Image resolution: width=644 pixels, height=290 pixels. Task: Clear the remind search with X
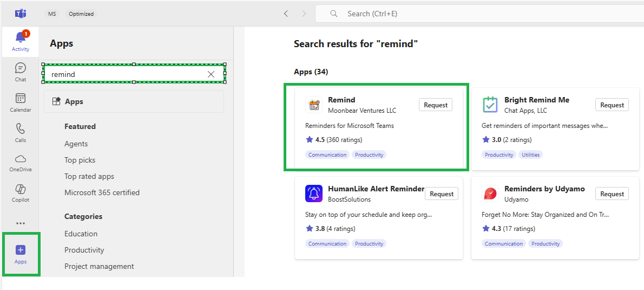coord(211,74)
